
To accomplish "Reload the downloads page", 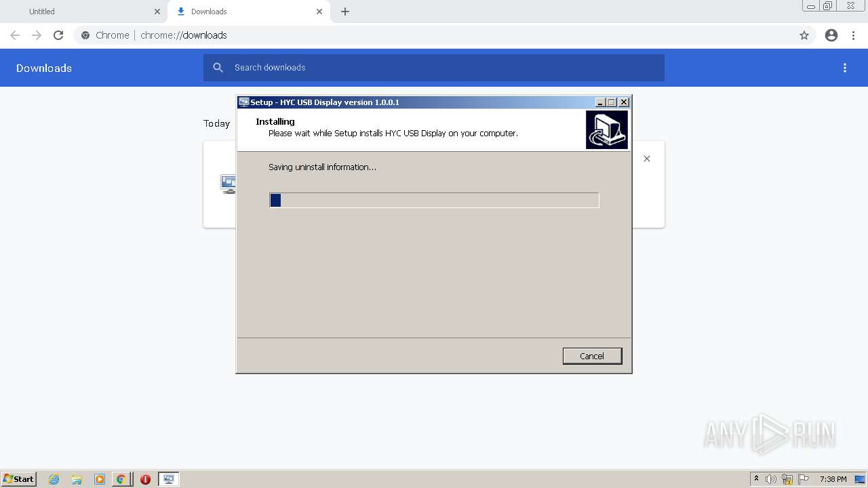I will tap(58, 35).
